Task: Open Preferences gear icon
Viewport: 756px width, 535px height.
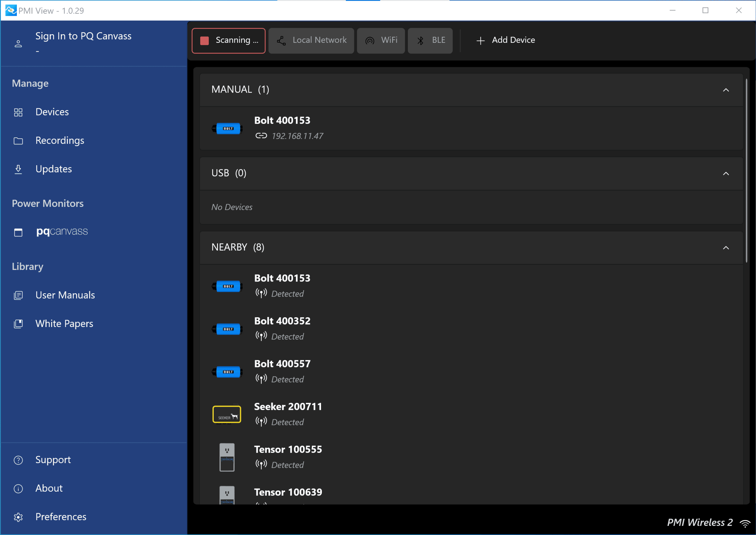Action: (19, 517)
